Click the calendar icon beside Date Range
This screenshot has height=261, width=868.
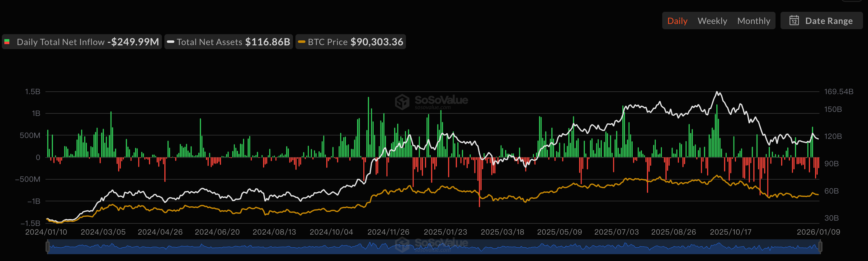(x=794, y=21)
